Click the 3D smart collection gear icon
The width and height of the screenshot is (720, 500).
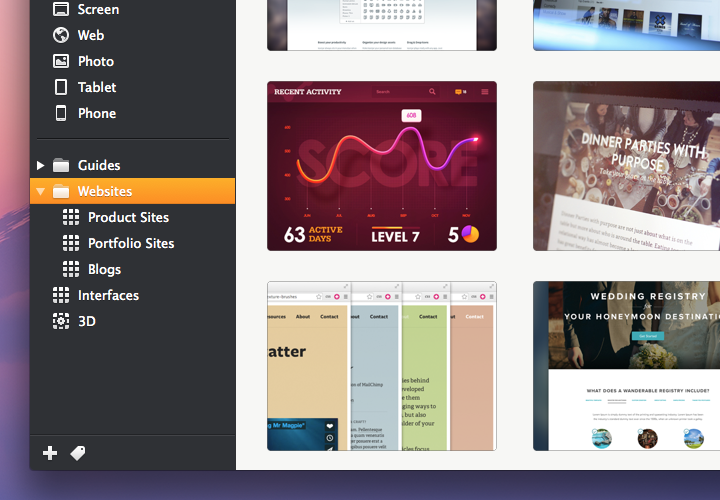pyautogui.click(x=61, y=321)
